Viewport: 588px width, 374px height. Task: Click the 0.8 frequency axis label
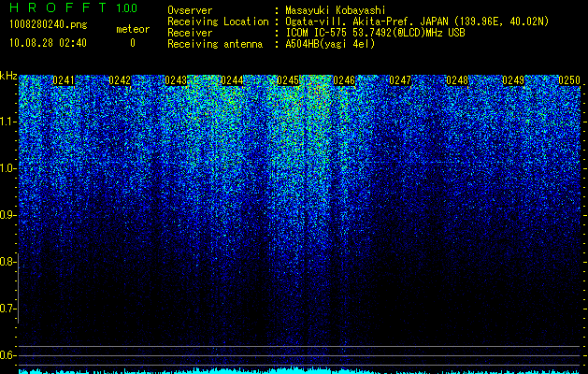pyautogui.click(x=7, y=262)
